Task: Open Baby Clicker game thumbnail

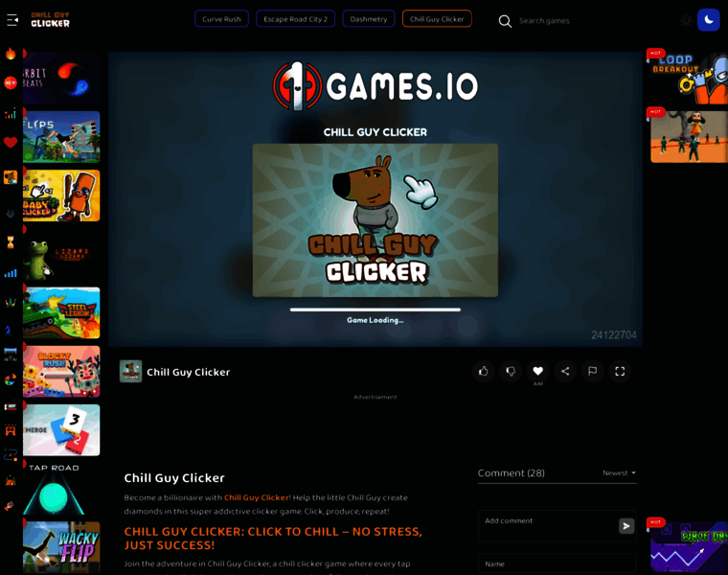Action: (x=61, y=195)
